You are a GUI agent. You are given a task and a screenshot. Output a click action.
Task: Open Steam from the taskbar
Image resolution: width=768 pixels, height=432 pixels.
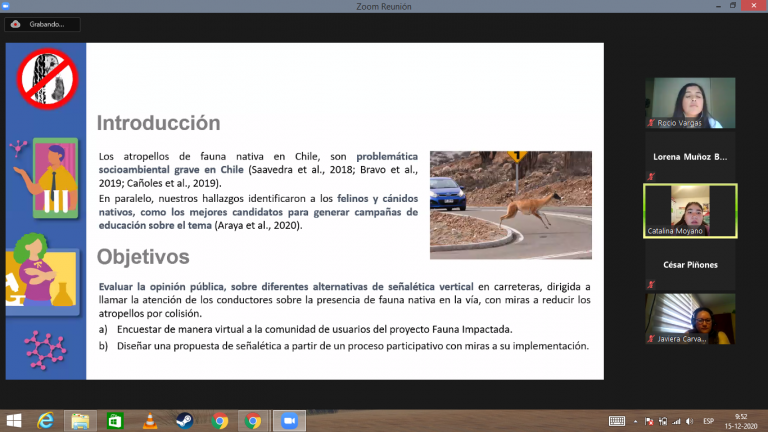pyautogui.click(x=184, y=421)
